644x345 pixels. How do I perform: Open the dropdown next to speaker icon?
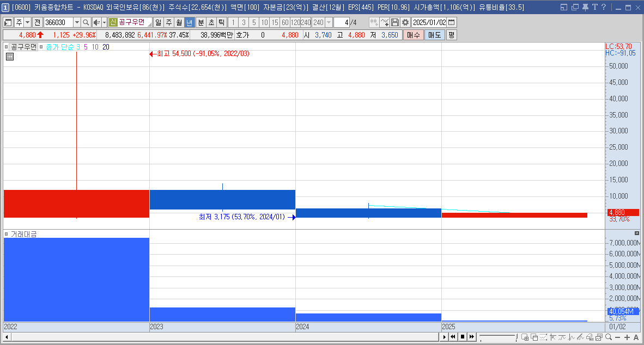[x=104, y=22]
